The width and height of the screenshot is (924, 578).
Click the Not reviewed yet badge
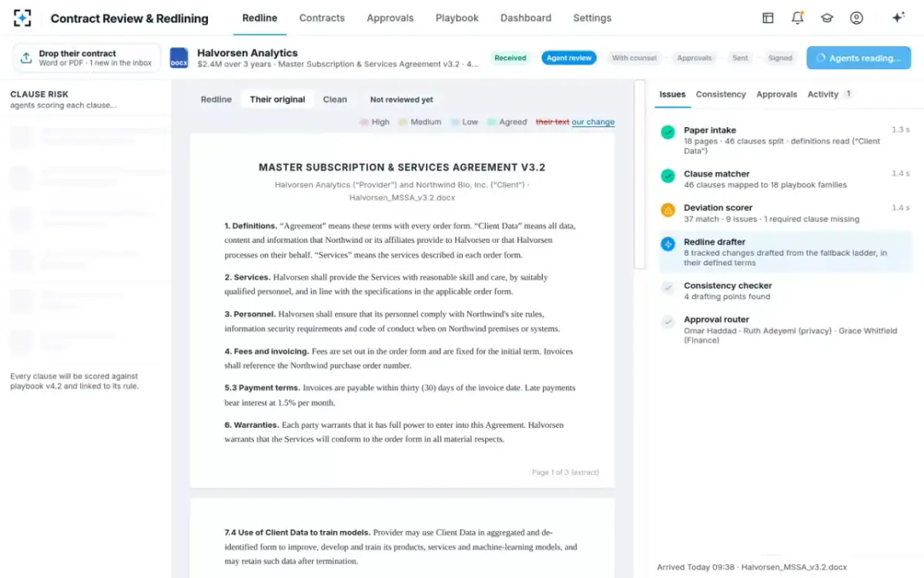[401, 99]
